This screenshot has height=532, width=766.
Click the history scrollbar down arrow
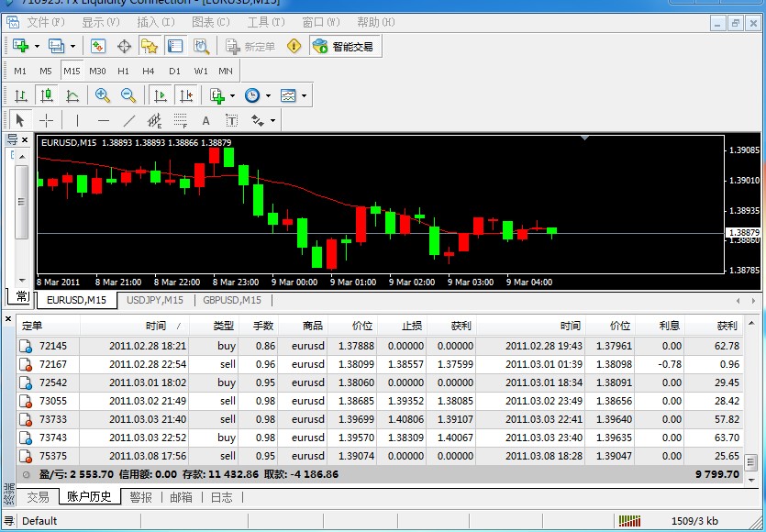point(751,481)
